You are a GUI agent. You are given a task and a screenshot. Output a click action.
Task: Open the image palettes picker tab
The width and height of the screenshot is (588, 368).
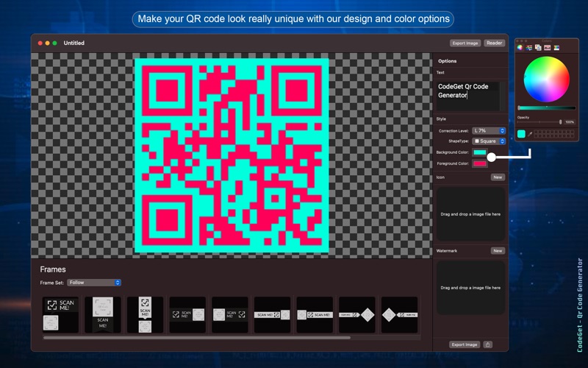[547, 48]
